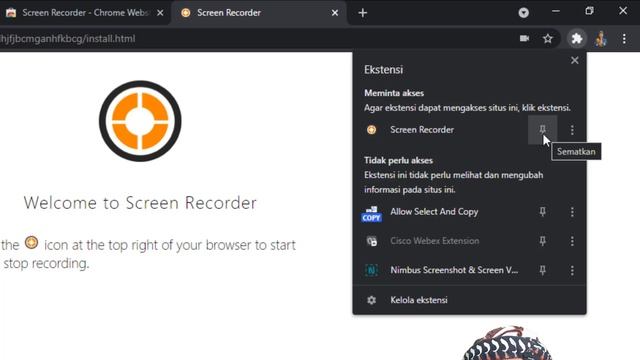Click the Allow Select And Copy COPY icon
Image resolution: width=640 pixels, height=360 pixels.
click(371, 214)
